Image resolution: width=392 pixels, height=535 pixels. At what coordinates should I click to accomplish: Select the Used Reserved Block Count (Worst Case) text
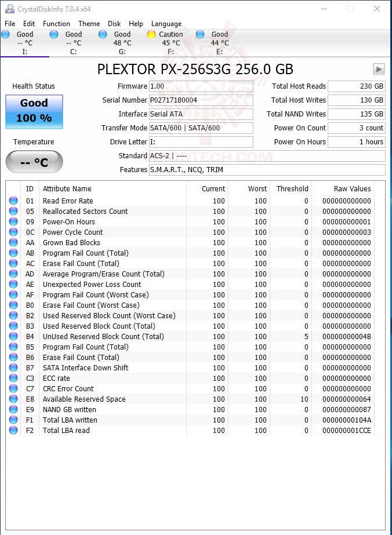click(x=109, y=315)
